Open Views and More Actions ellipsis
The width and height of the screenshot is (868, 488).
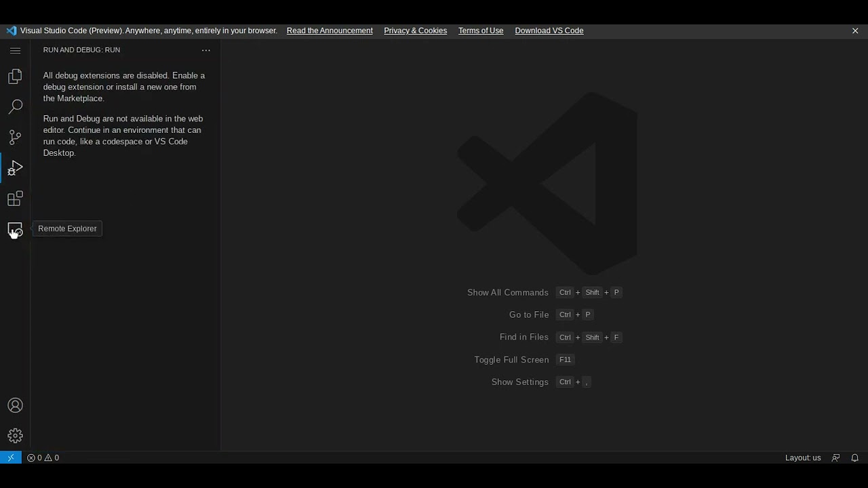206,50
